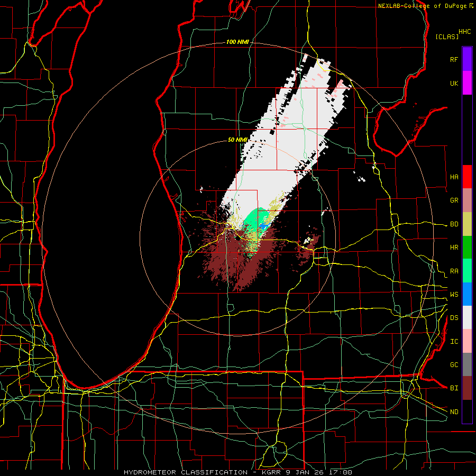Click the ND legend label
The height and width of the screenshot is (476, 476).
pyautogui.click(x=454, y=412)
